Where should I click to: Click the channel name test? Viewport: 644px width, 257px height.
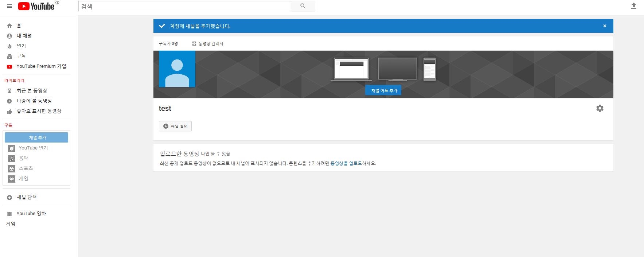(x=165, y=108)
